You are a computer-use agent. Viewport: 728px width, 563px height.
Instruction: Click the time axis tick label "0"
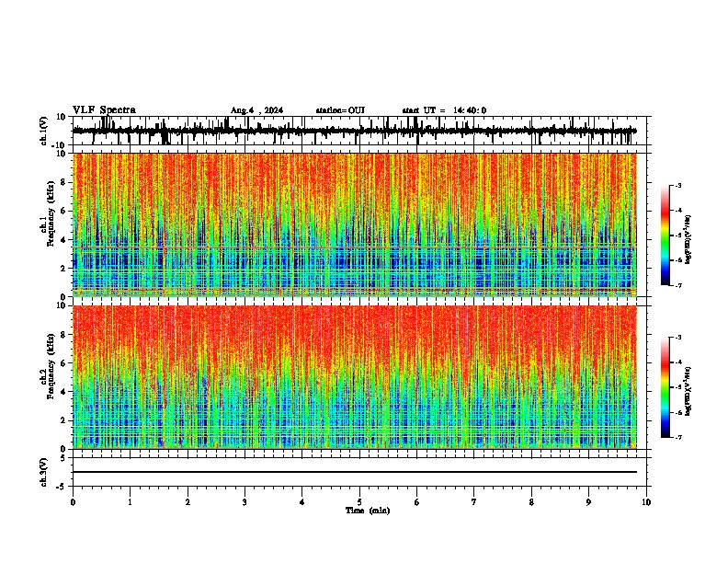point(73,502)
